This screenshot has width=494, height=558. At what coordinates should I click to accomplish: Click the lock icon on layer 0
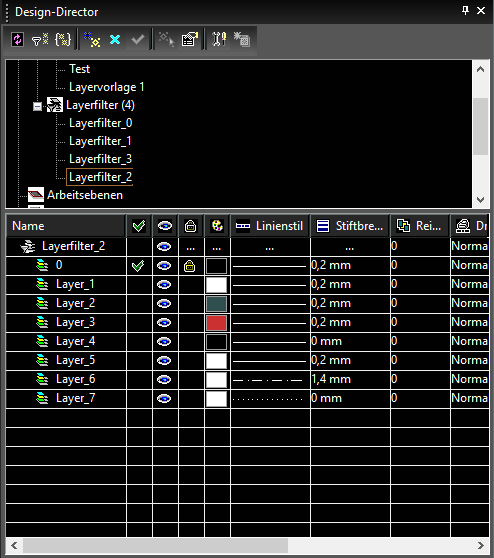190,265
